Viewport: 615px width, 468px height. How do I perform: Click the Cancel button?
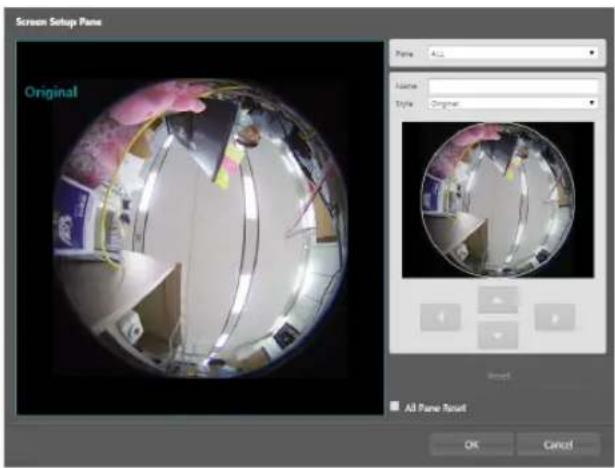coord(558,445)
